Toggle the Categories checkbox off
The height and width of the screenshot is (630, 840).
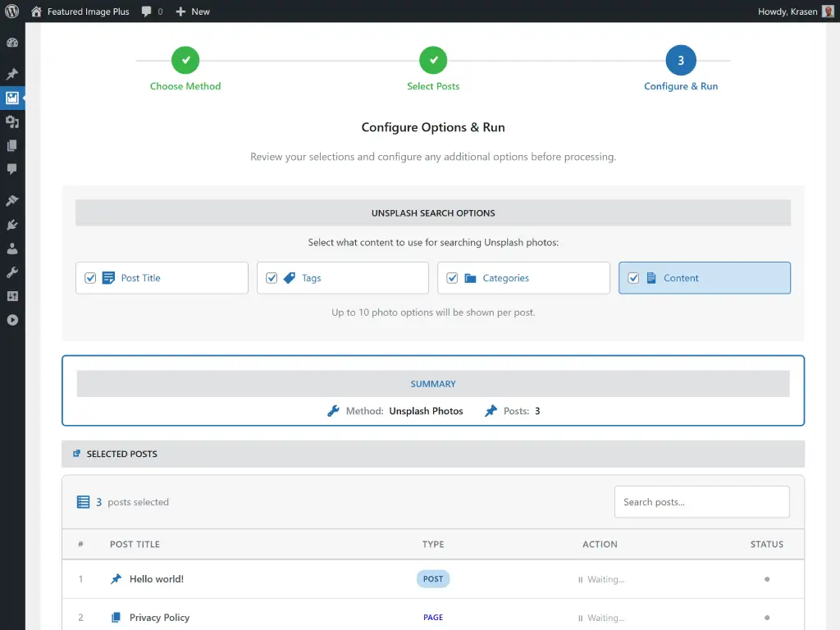pyautogui.click(x=452, y=278)
